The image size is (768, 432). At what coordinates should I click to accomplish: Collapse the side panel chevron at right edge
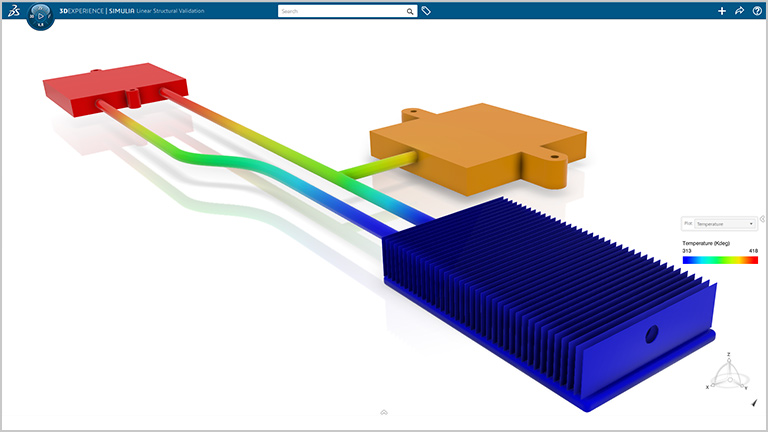tap(763, 219)
